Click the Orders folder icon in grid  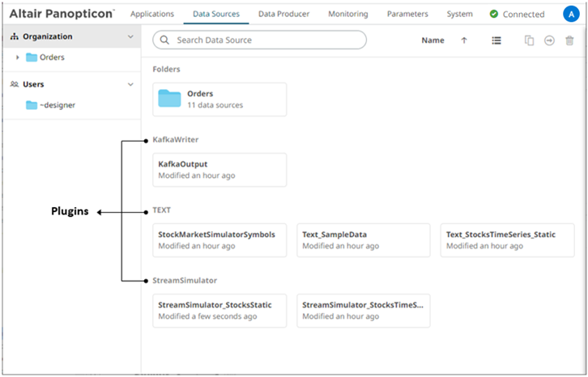coord(169,99)
